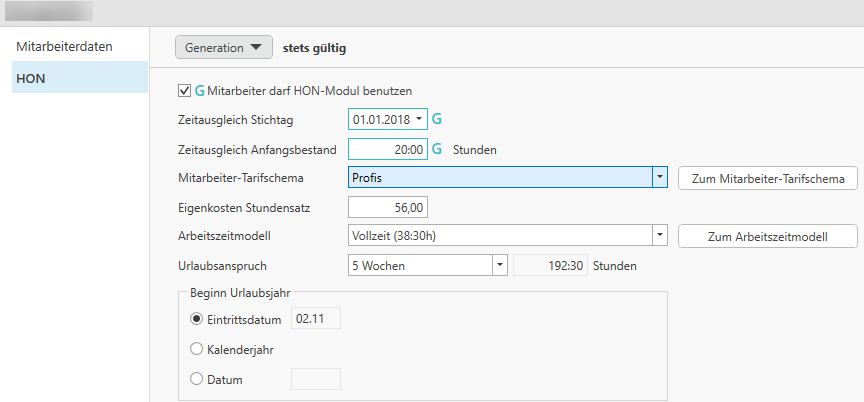Select the Datum radio button
This screenshot has width=864, height=402.
tap(196, 379)
